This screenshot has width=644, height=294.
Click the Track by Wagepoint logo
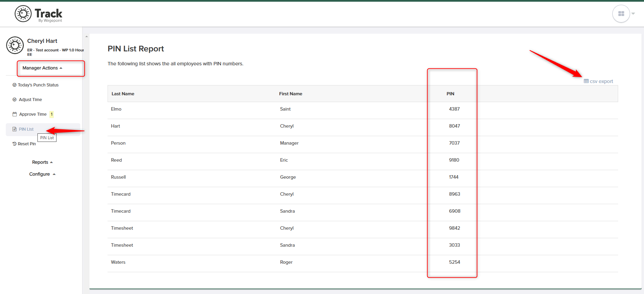pyautogui.click(x=38, y=14)
